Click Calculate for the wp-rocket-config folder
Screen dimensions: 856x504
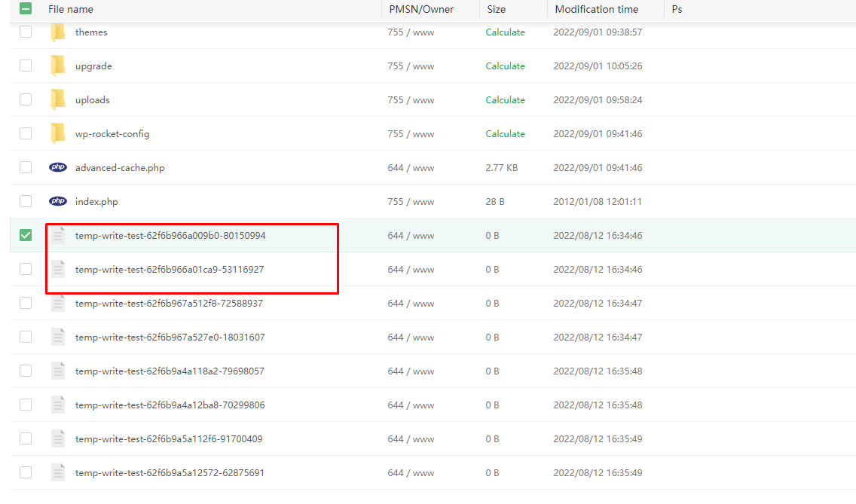(x=505, y=133)
